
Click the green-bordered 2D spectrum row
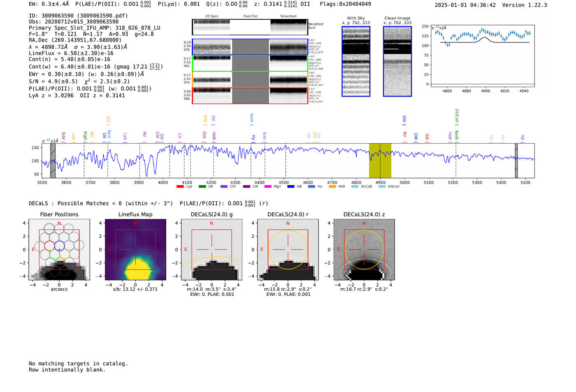coord(250,63)
